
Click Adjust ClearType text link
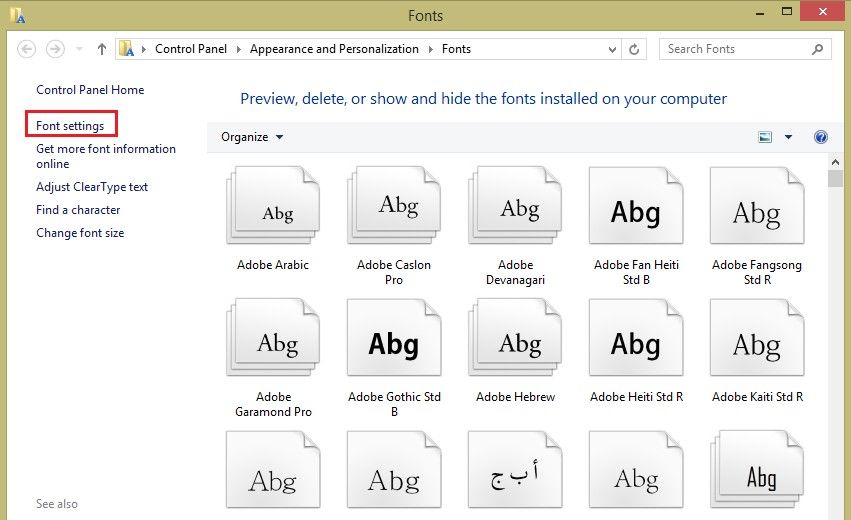point(92,187)
